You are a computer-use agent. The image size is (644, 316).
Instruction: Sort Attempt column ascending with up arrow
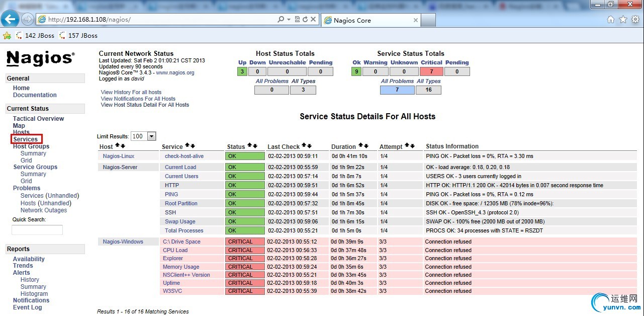[407, 145]
